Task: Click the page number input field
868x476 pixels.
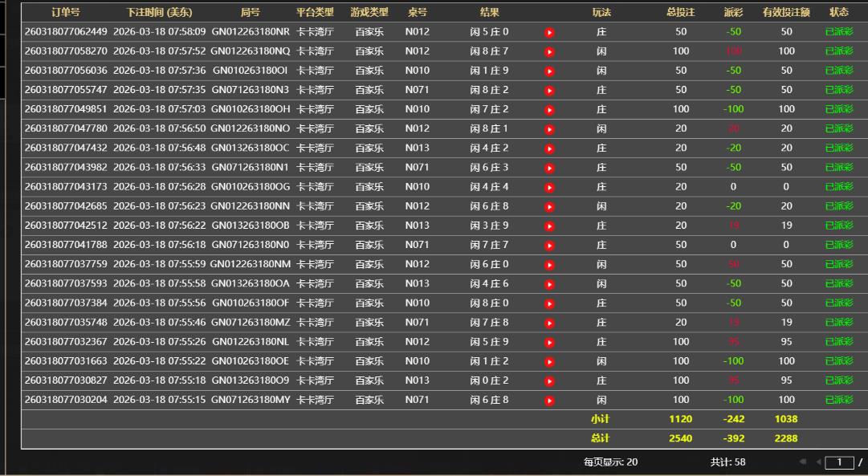Action: click(840, 462)
